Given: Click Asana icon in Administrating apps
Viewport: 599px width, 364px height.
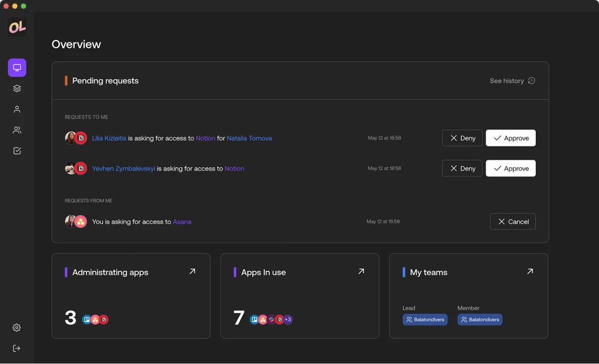Looking at the screenshot, I should 95,320.
